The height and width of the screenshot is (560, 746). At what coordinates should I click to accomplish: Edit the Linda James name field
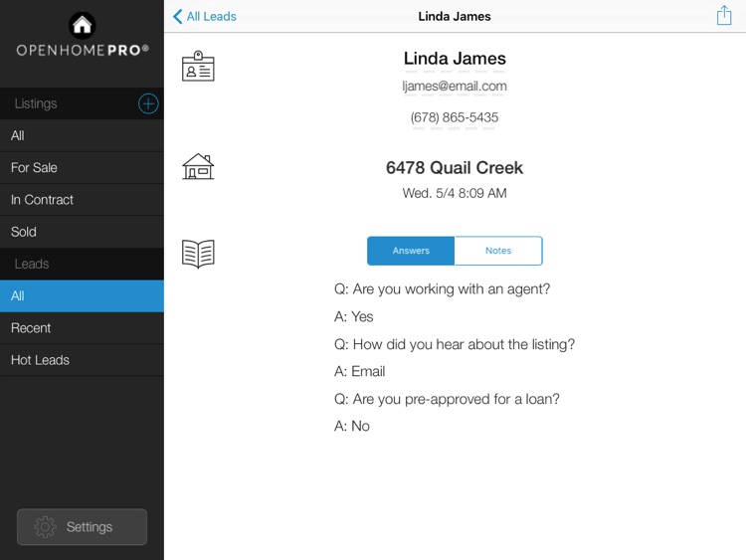tap(455, 59)
